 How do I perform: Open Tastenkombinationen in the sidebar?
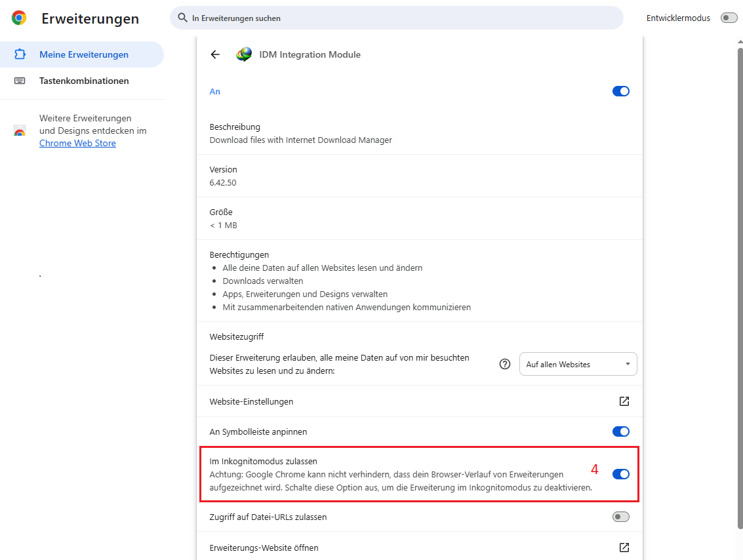(x=83, y=81)
